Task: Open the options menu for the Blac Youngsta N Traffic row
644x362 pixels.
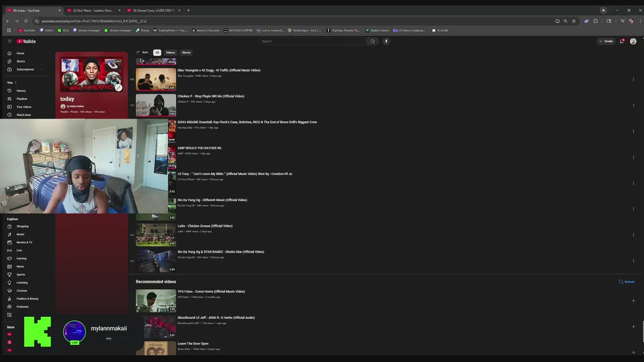Action: [x=633, y=79]
